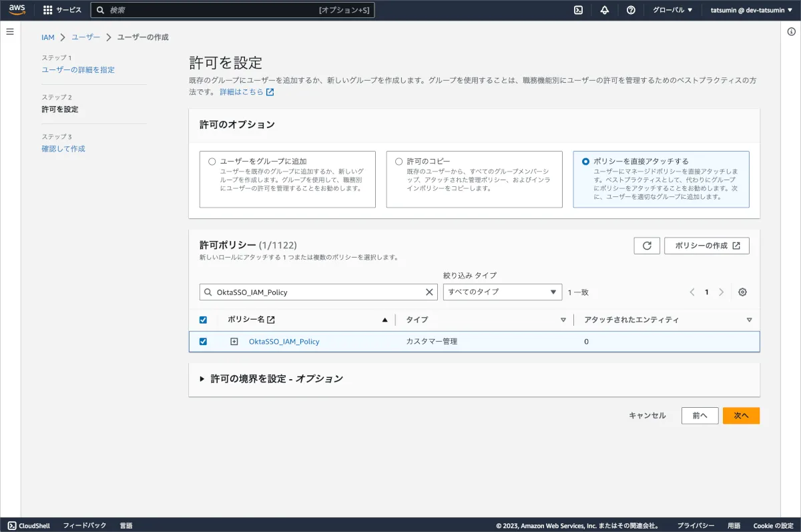Toggle the select-all policies header checkbox
801x532 pixels.
coord(204,320)
